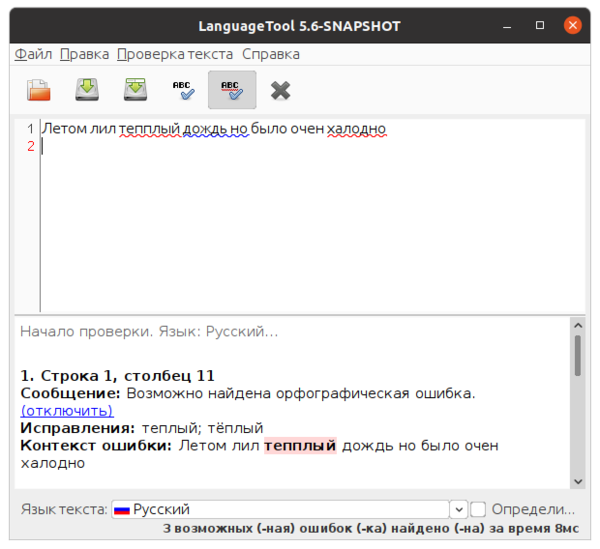Click the results panel scroll-up arrow
Image resolution: width=600 pixels, height=549 pixels.
tap(578, 326)
